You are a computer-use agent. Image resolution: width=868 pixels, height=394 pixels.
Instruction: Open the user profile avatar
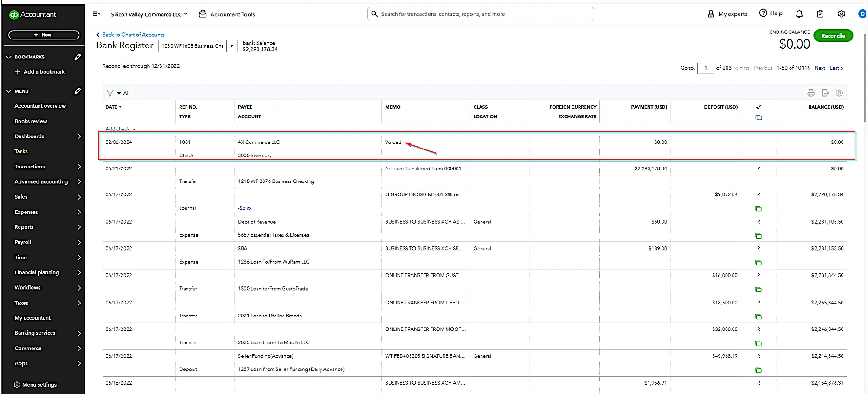862,14
